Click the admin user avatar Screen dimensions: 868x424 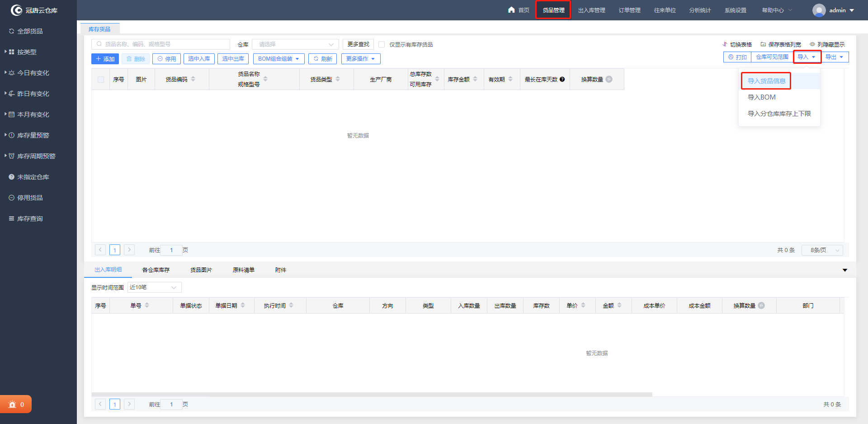pyautogui.click(x=819, y=10)
